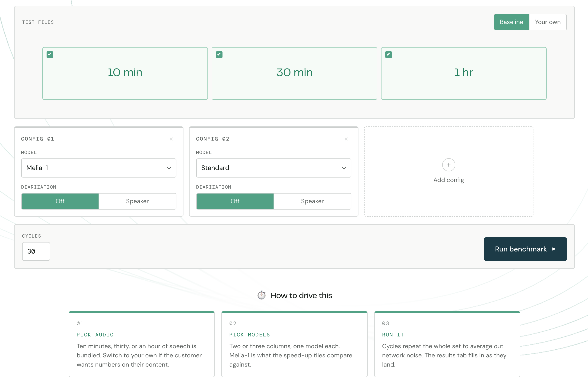Image resolution: width=588 pixels, height=388 pixels.
Task: Switch to the Baseline test files tab
Action: [511, 22]
